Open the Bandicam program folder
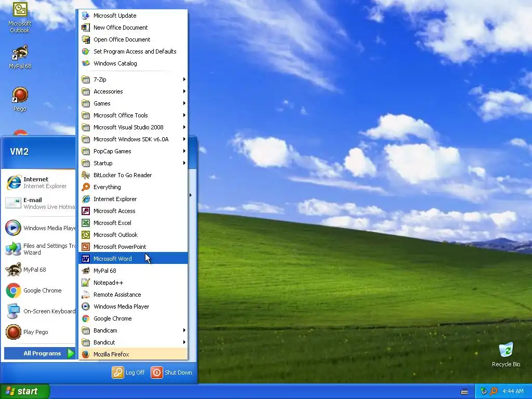 pos(133,330)
